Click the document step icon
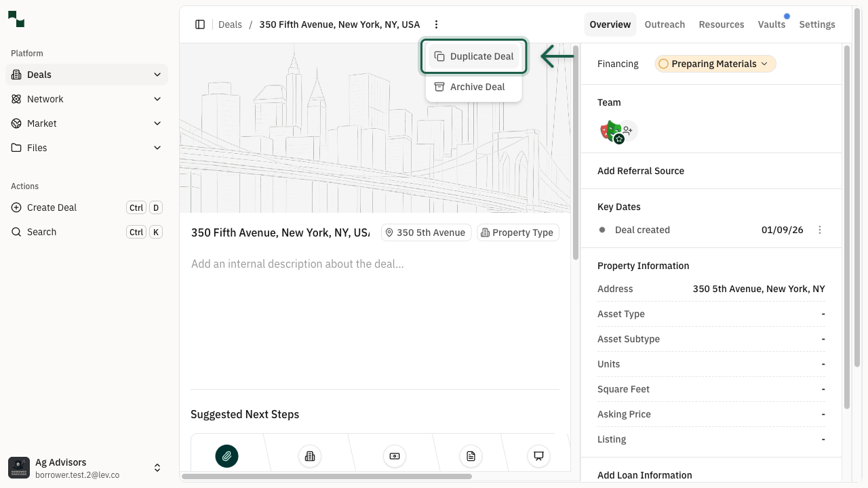868x488 pixels. tap(471, 456)
